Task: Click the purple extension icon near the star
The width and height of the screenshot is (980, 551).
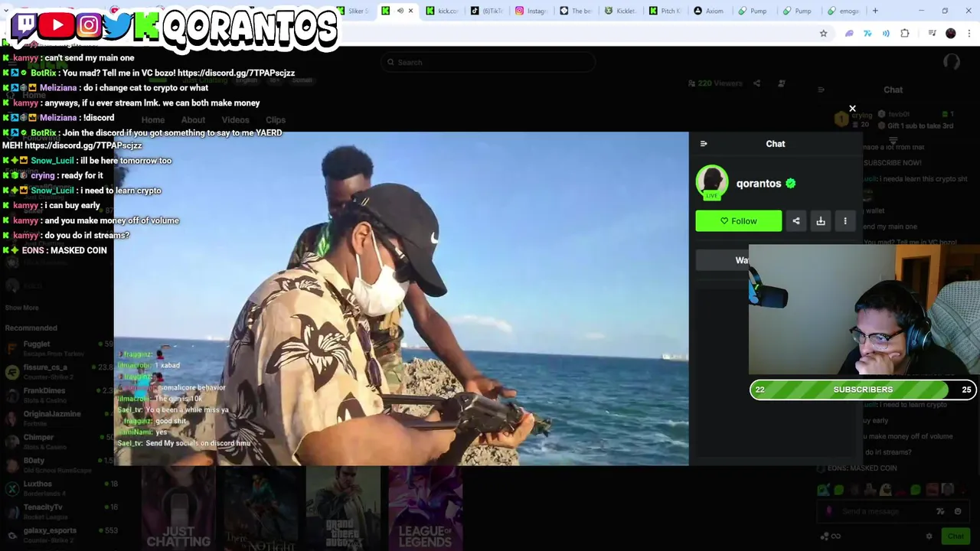Action: click(849, 34)
